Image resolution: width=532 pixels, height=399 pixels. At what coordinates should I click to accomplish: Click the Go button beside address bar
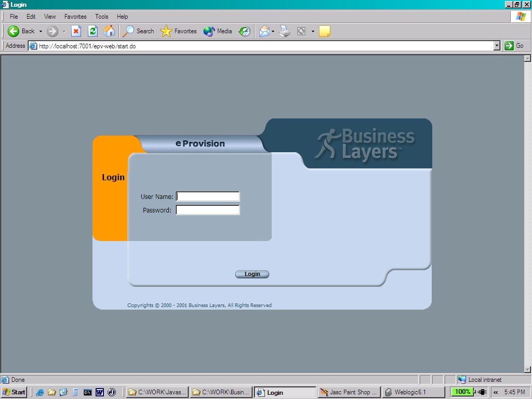point(514,46)
